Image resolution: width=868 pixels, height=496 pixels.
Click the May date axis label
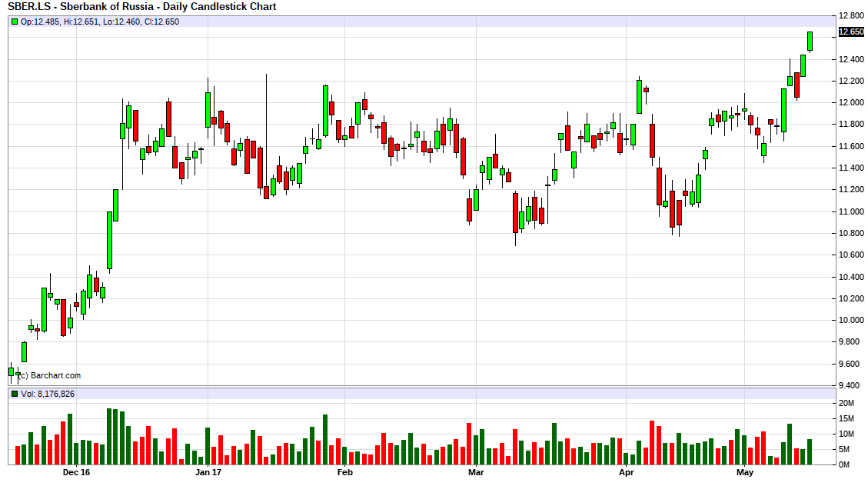745,472
